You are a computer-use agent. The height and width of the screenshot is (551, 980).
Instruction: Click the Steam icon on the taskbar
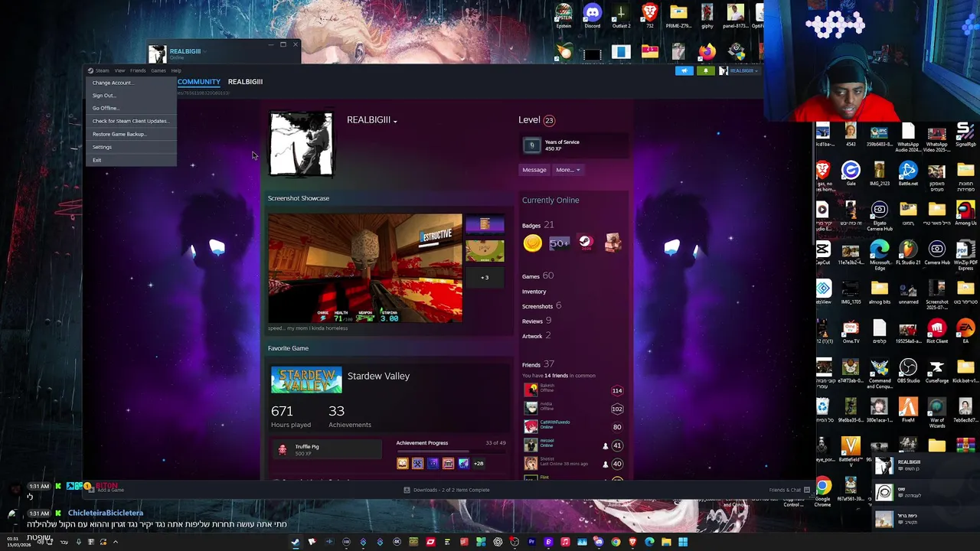(x=295, y=542)
